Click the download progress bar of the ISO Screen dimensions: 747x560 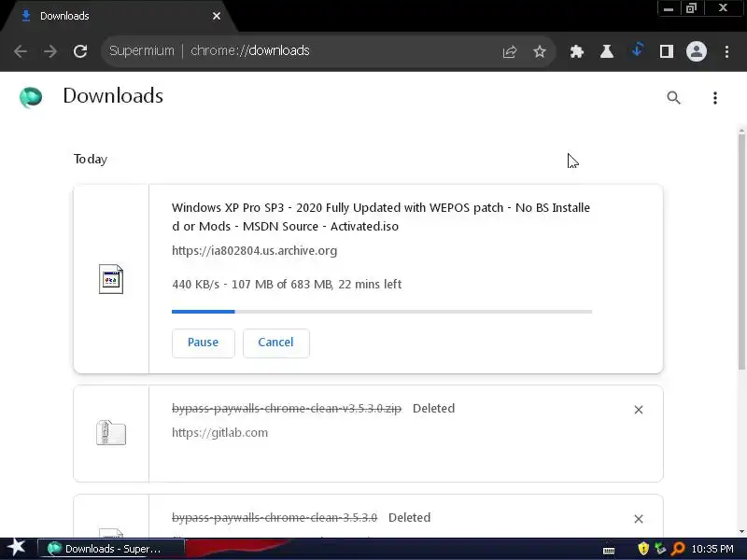click(x=382, y=312)
